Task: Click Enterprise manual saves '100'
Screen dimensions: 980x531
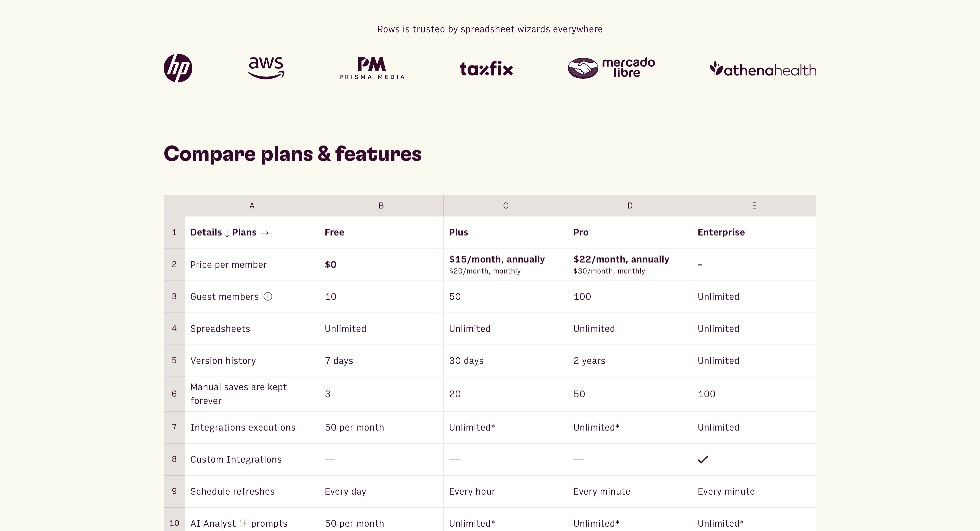Action: [706, 394]
